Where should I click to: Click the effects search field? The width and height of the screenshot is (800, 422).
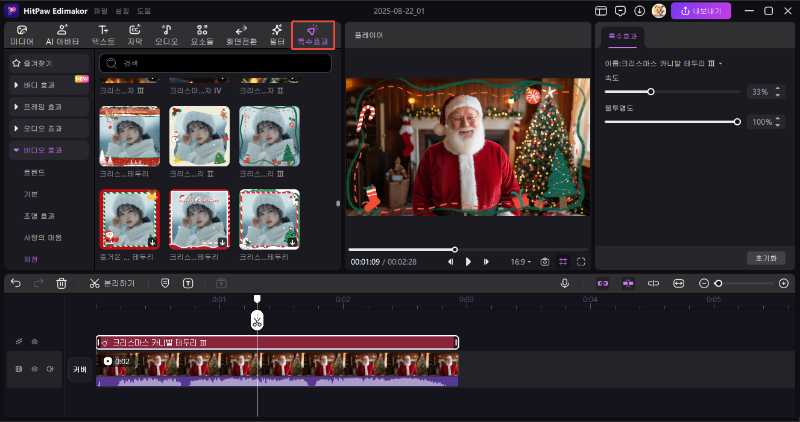(x=215, y=63)
